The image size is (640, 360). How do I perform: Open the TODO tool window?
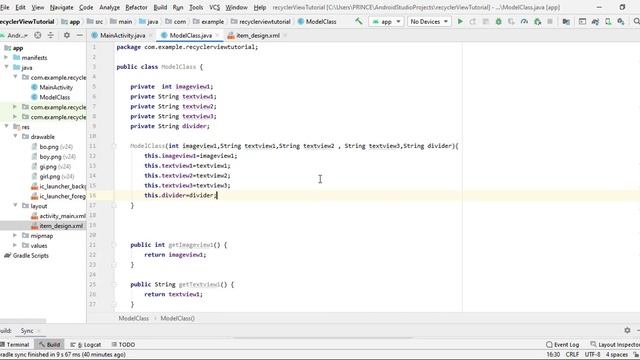123,344
